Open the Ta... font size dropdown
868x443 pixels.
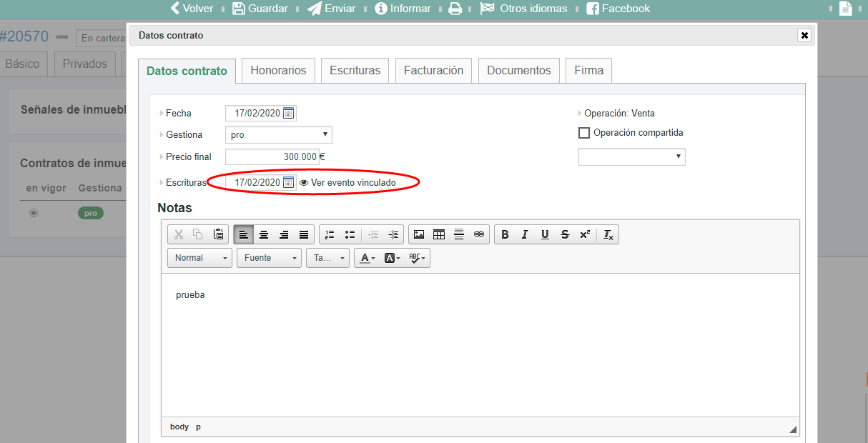(327, 258)
